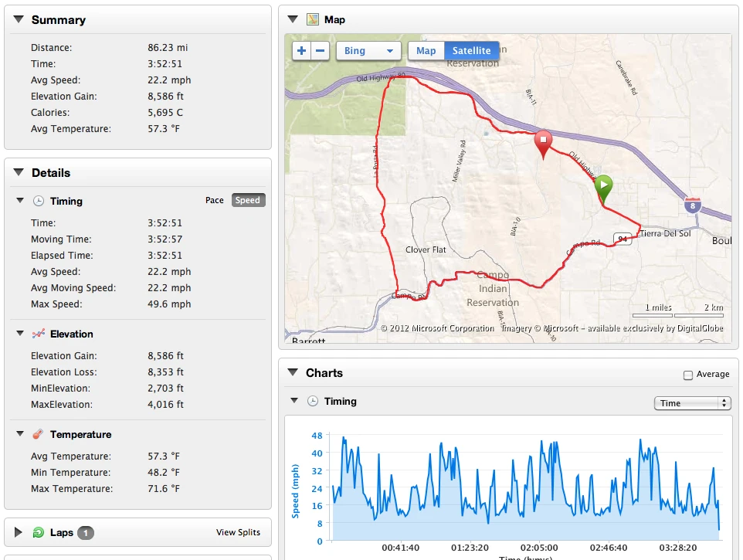Viewport: 743px width, 560px height.
Task: Click the green Laps refresh icon
Action: (39, 532)
